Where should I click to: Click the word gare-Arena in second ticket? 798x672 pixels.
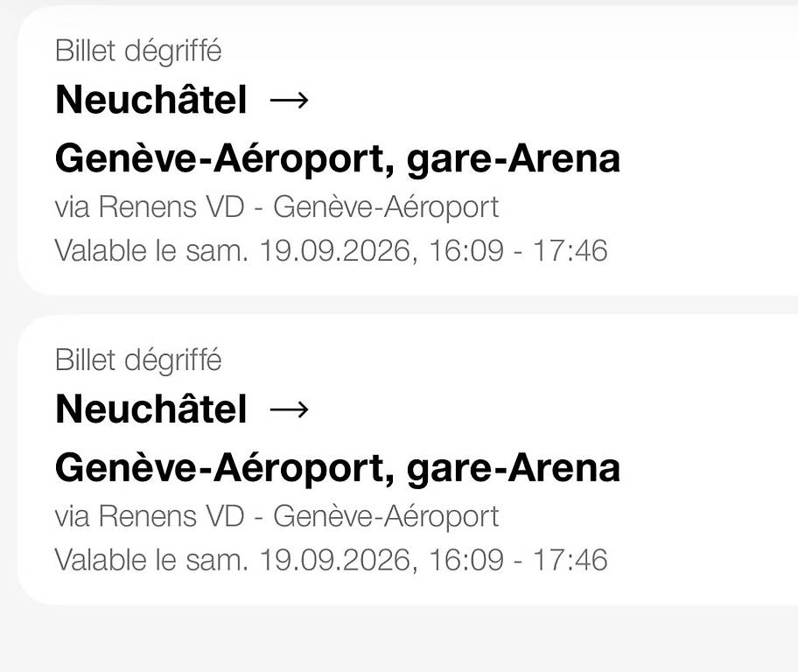tap(514, 470)
